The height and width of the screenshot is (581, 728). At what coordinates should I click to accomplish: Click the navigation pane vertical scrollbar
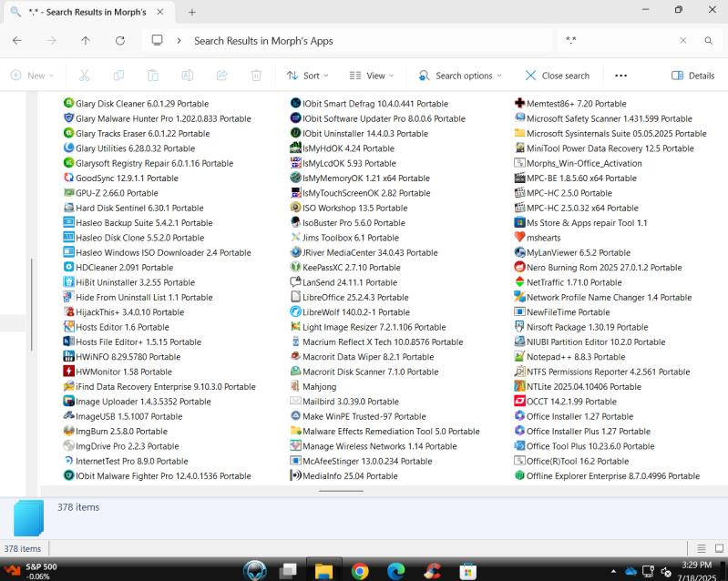32,304
